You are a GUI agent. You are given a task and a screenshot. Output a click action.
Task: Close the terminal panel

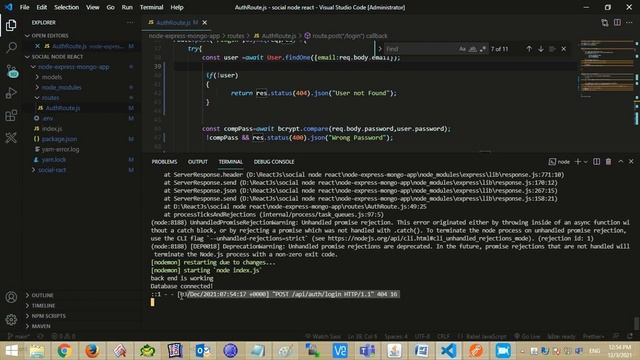coord(631,162)
